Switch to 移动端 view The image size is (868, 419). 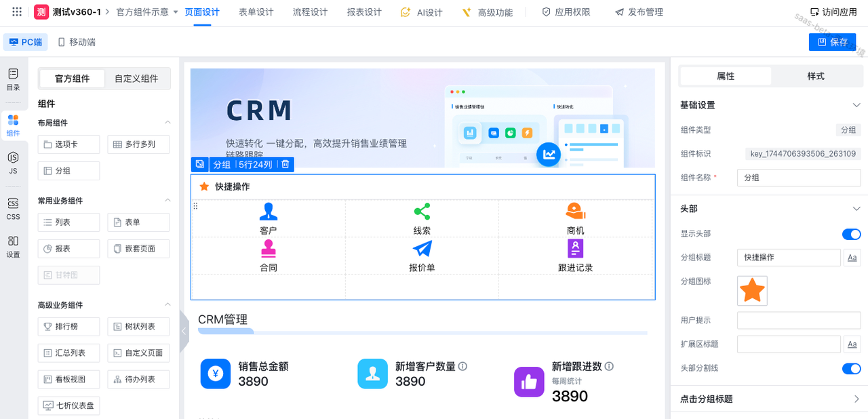click(76, 42)
